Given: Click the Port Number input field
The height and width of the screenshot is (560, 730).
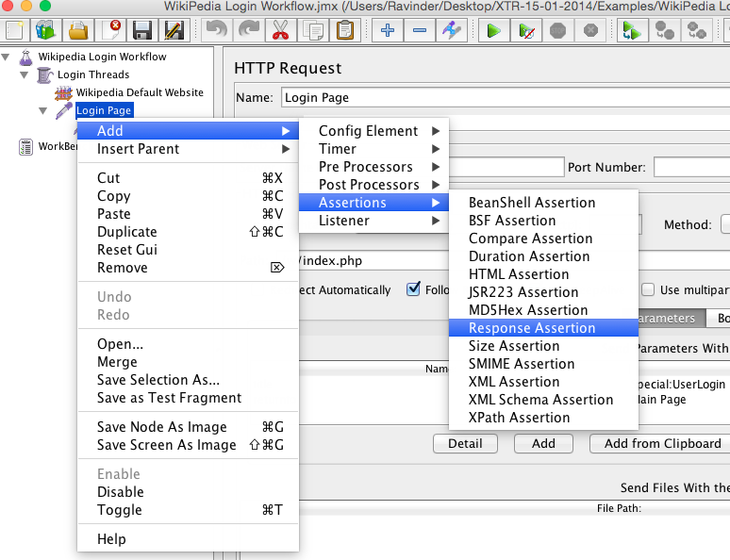Looking at the screenshot, I should pyautogui.click(x=692, y=167).
